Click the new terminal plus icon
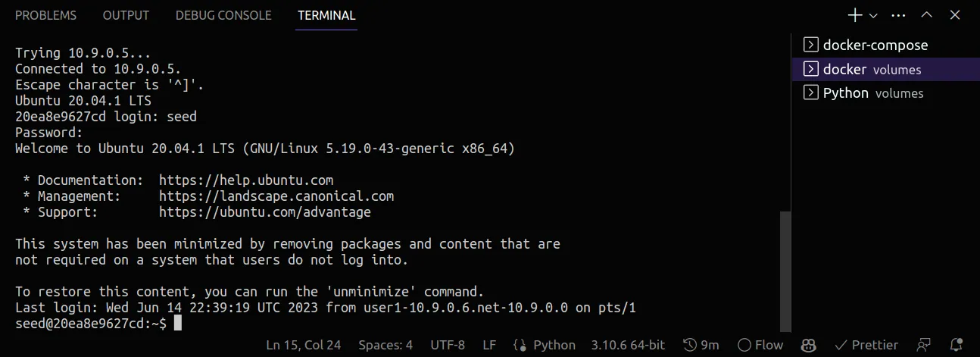Image resolution: width=980 pixels, height=357 pixels. (855, 15)
